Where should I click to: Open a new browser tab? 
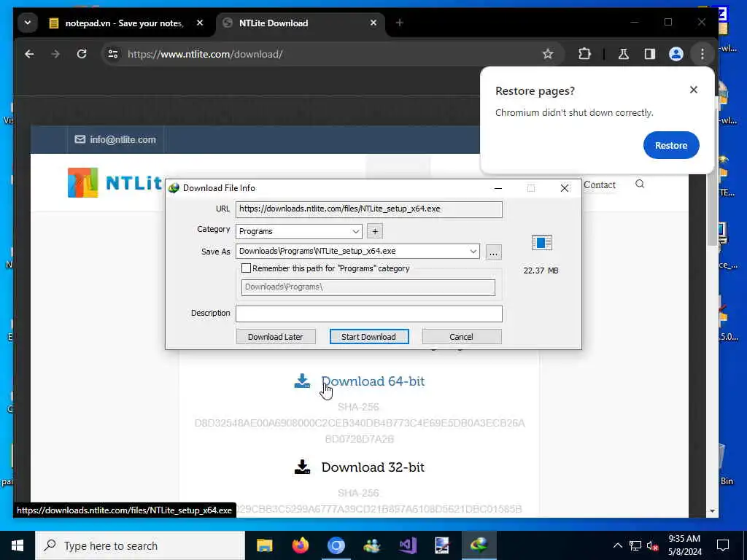[399, 23]
